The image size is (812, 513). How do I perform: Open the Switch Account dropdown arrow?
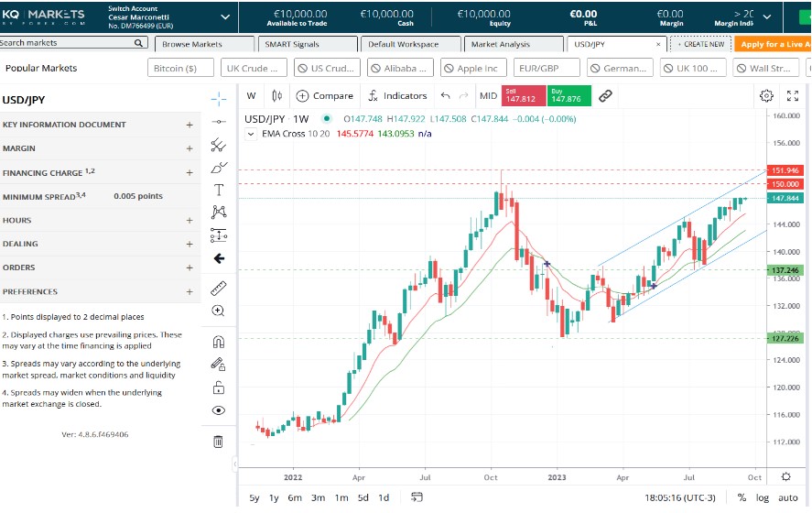225,17
